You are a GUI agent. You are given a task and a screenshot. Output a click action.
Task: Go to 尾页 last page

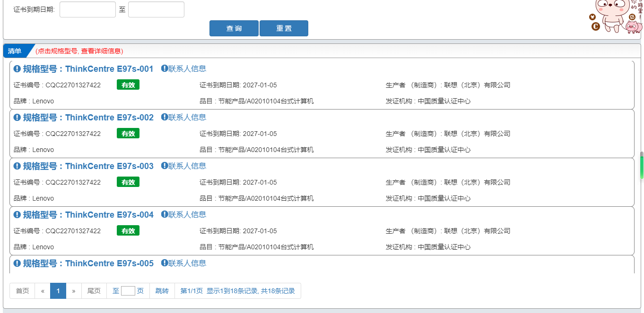(x=94, y=291)
